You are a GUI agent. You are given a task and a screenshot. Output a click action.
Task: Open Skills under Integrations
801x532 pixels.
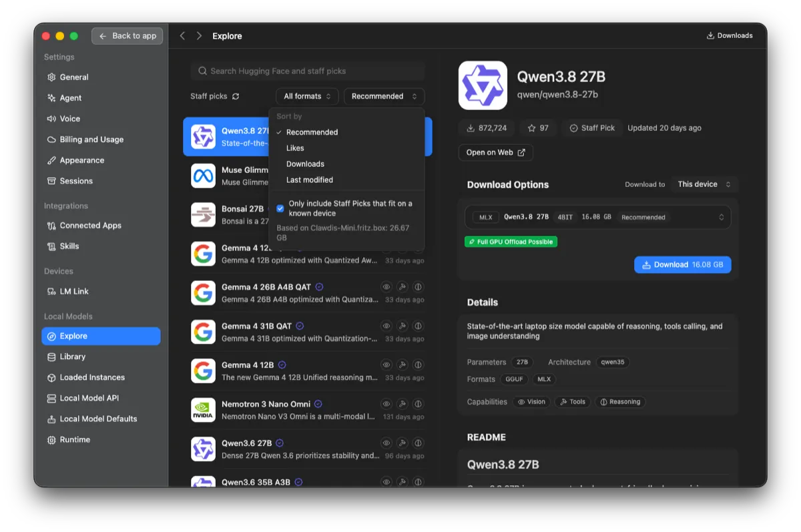tap(101, 246)
